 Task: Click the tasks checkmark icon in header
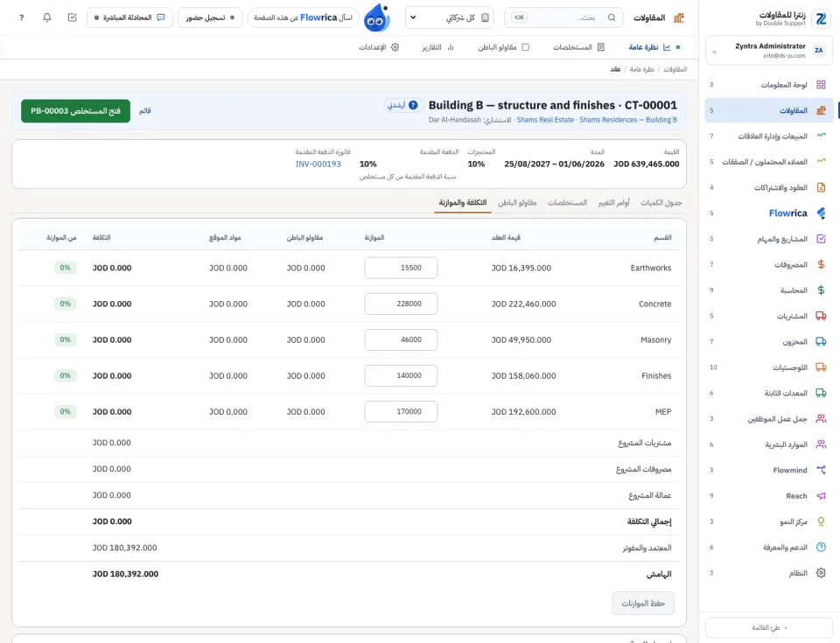73,17
